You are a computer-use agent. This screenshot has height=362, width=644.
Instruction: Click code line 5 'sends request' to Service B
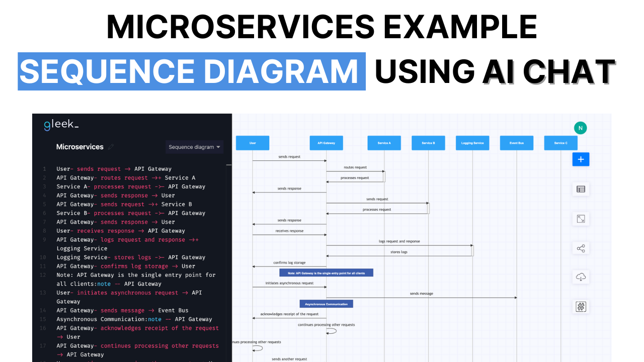click(124, 204)
